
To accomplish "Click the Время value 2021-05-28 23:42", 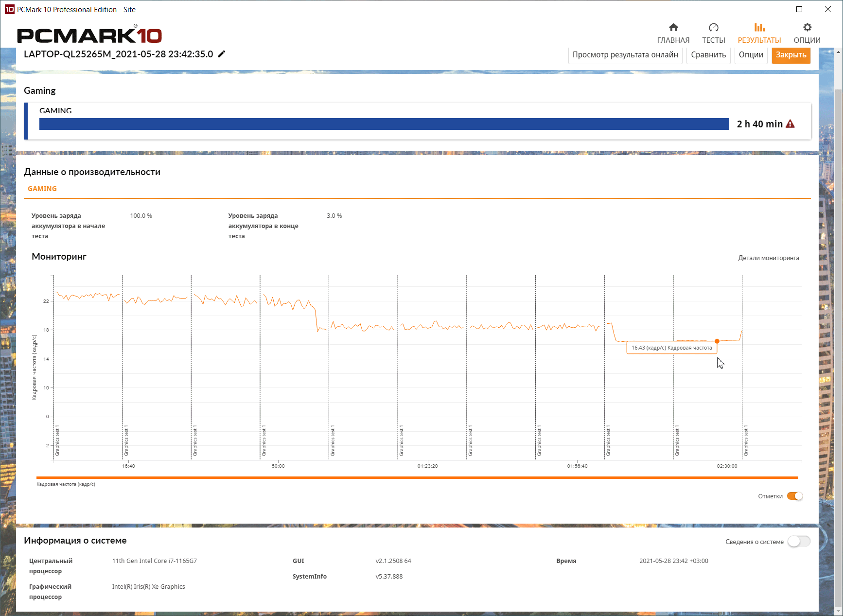I will [x=674, y=561].
